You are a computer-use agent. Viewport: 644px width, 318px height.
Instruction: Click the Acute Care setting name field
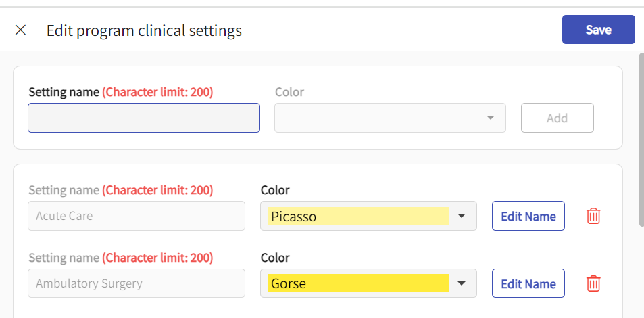point(136,216)
